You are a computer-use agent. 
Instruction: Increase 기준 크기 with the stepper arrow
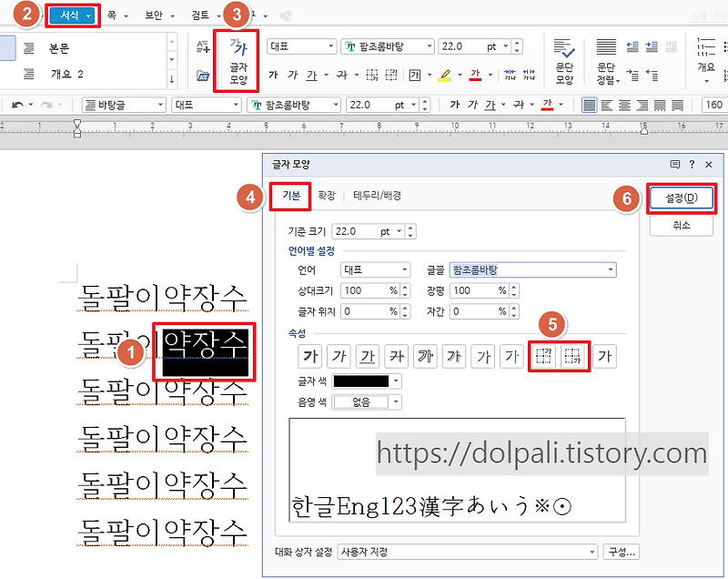[x=411, y=228]
